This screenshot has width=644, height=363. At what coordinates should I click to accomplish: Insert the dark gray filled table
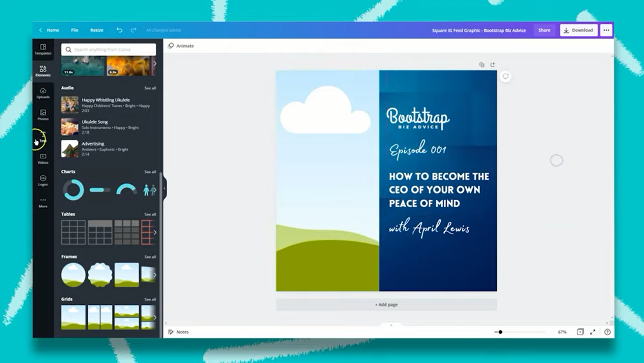pyautogui.click(x=126, y=232)
